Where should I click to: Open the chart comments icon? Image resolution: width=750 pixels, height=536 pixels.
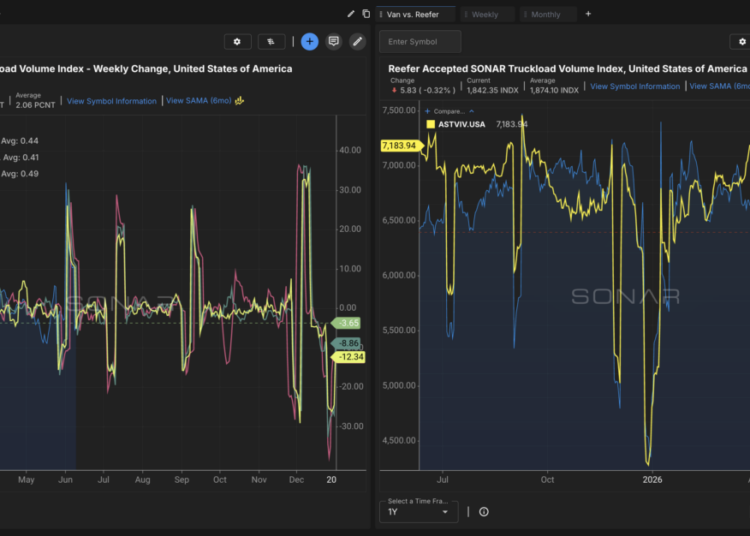[x=333, y=42]
